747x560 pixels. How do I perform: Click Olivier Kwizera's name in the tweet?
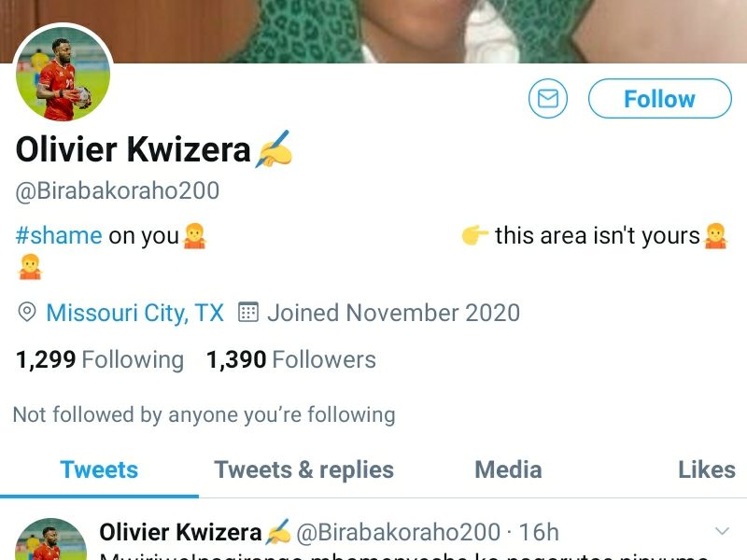(x=180, y=533)
